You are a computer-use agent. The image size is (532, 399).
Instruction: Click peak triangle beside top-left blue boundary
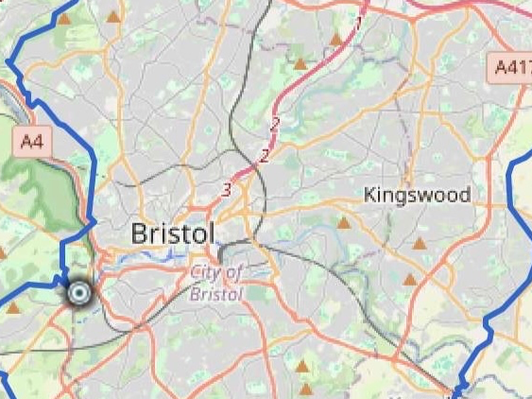pyautogui.click(x=64, y=19)
